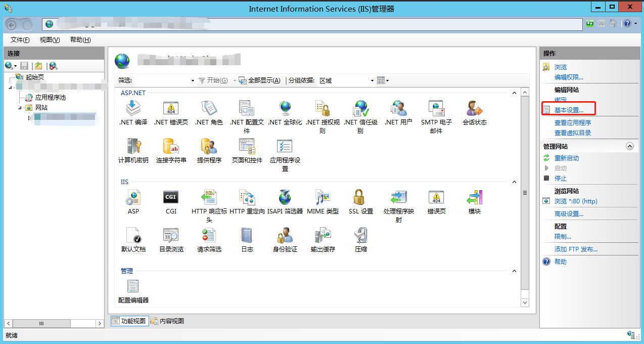This screenshot has width=644, height=344.
Task: Switch to the 功能视图 tab
Action: pos(130,321)
